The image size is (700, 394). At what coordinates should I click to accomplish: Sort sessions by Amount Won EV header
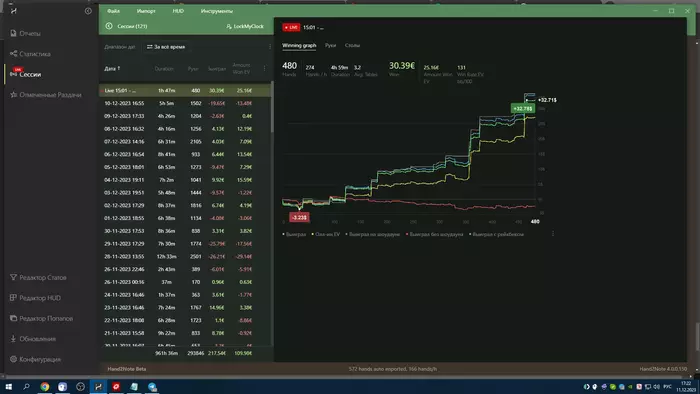[x=242, y=68]
